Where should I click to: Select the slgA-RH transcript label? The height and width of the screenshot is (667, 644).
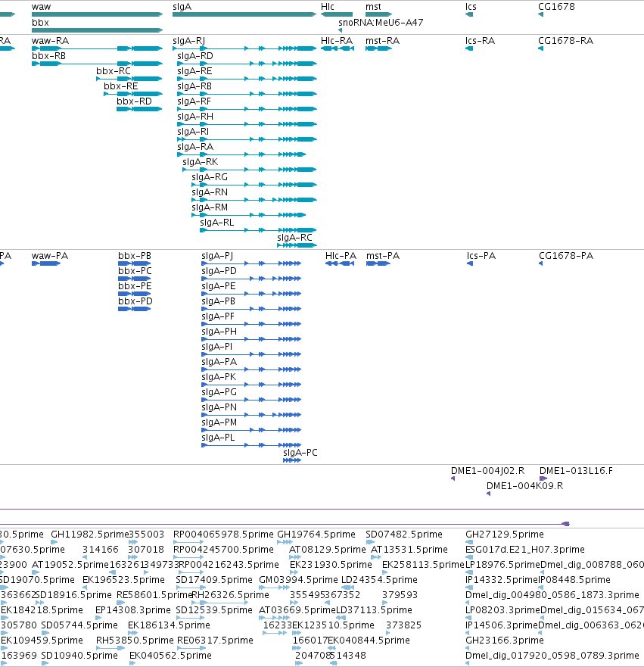click(x=195, y=117)
